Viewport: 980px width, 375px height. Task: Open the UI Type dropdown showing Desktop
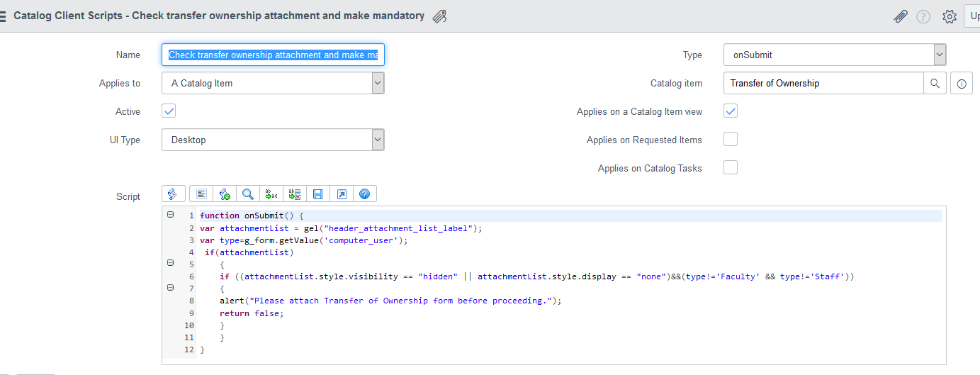[273, 140]
